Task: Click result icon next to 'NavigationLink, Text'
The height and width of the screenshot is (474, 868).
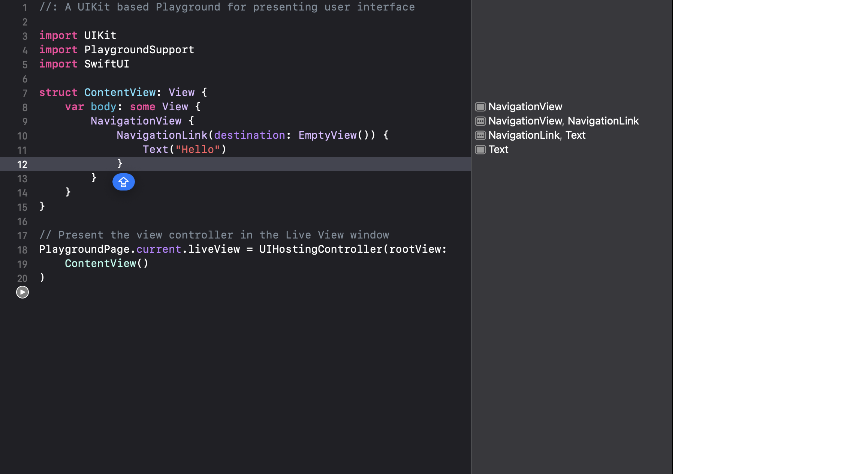Action: 480,135
